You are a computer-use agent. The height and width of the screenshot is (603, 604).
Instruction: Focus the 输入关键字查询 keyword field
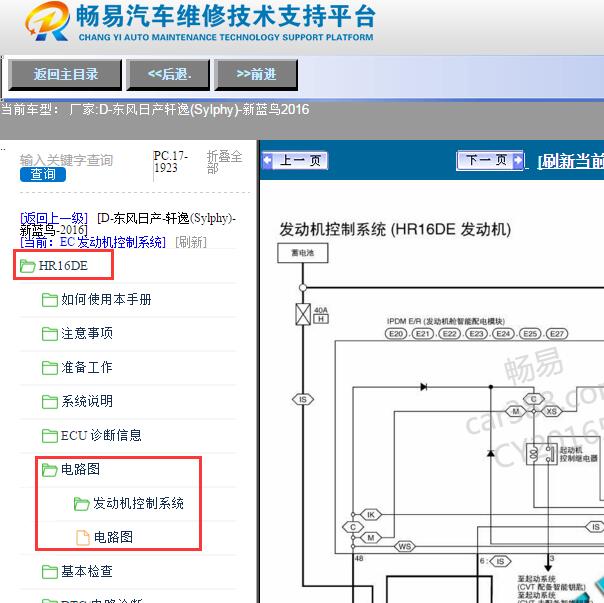pos(66,160)
